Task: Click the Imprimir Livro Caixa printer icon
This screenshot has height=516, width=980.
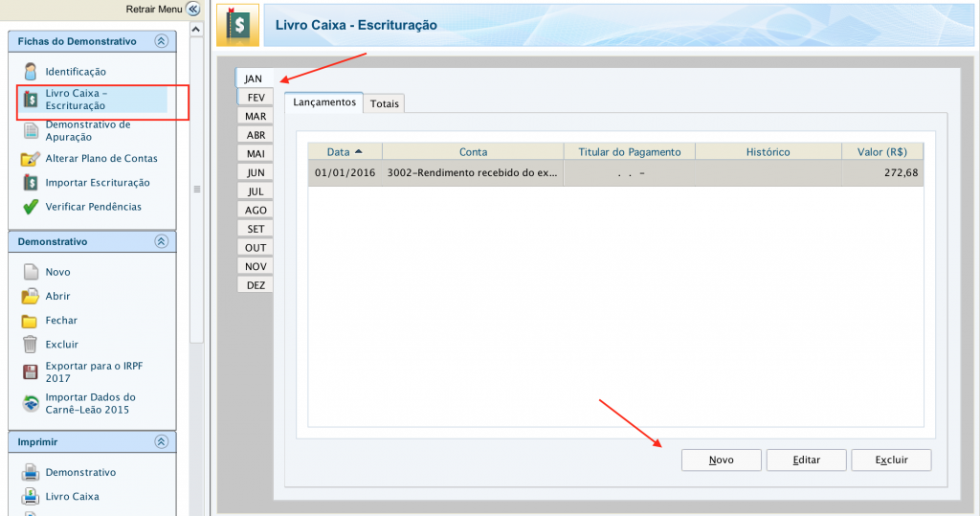Action: click(x=31, y=496)
